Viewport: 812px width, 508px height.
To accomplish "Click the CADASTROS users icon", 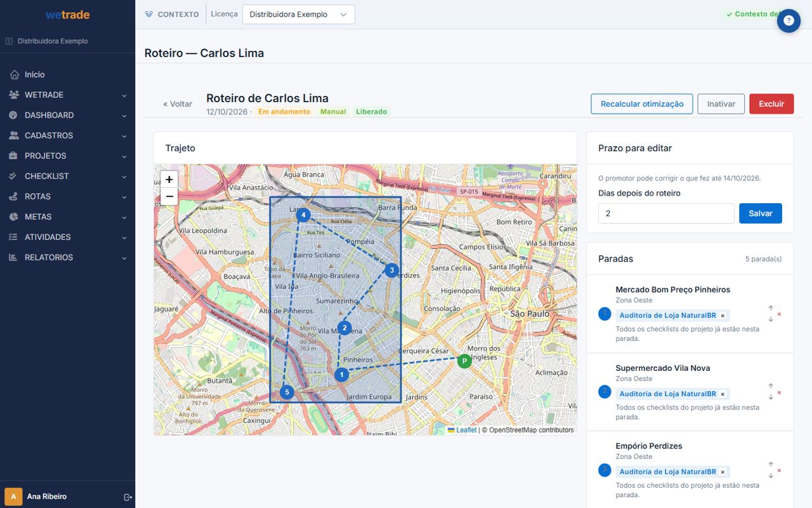I will point(14,136).
